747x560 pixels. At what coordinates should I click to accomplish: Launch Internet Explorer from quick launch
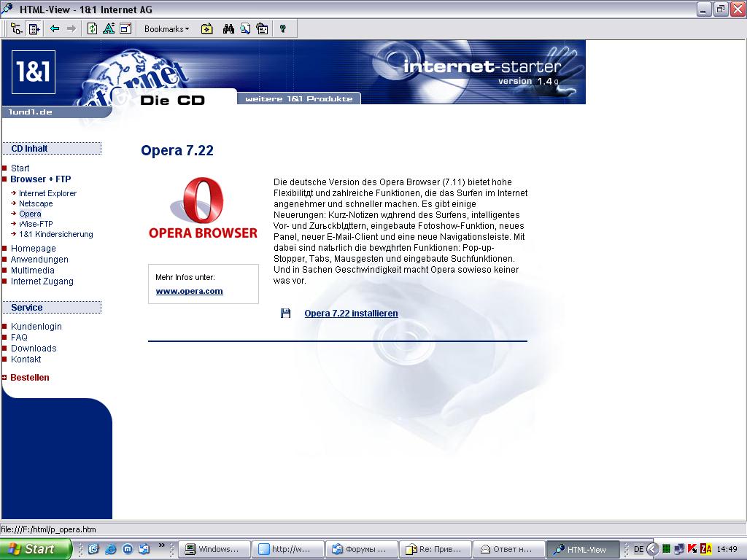coord(111,550)
